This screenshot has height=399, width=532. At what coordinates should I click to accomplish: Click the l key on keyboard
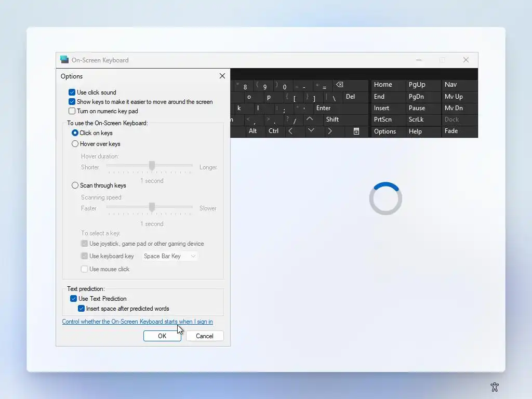(263, 108)
